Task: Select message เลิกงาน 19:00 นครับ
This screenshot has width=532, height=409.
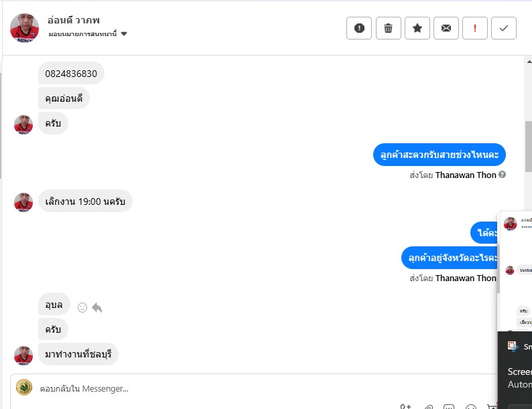Action: (85, 201)
